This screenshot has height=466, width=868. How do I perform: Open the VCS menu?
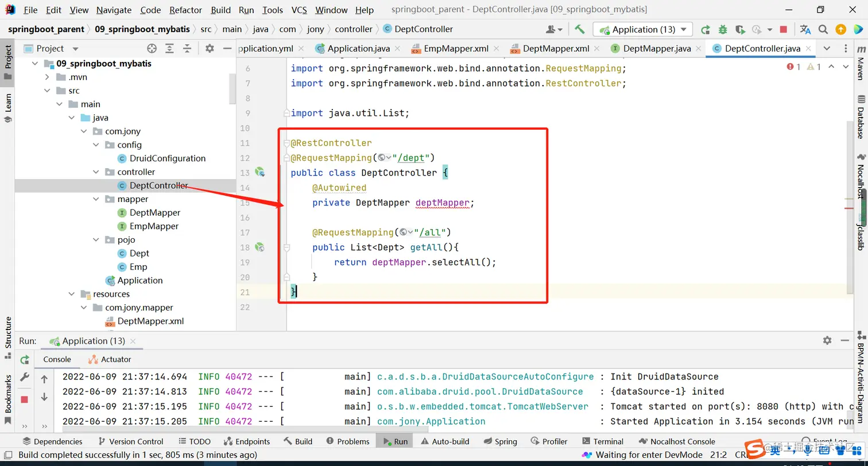point(299,10)
